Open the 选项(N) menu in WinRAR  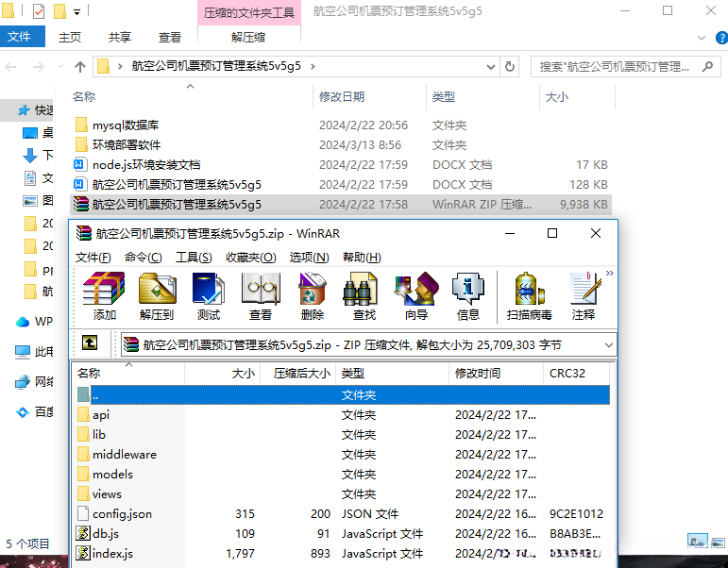click(x=309, y=257)
